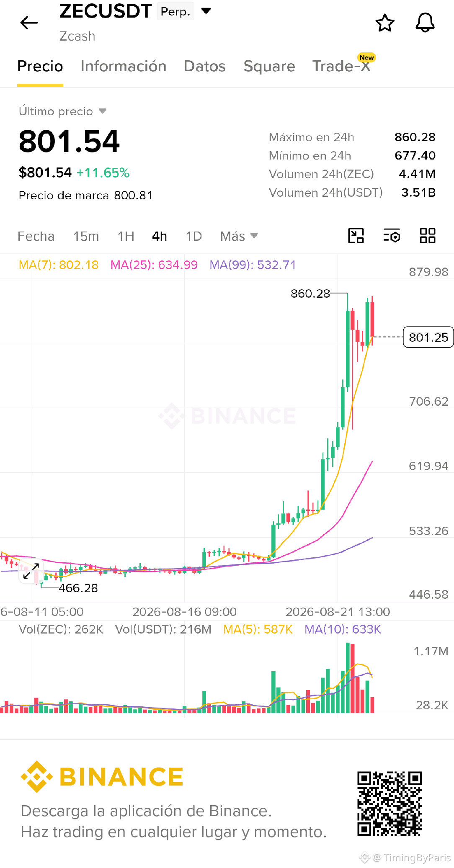Click Vol(USDT): 216M label
The image size is (454, 868).
click(x=163, y=629)
